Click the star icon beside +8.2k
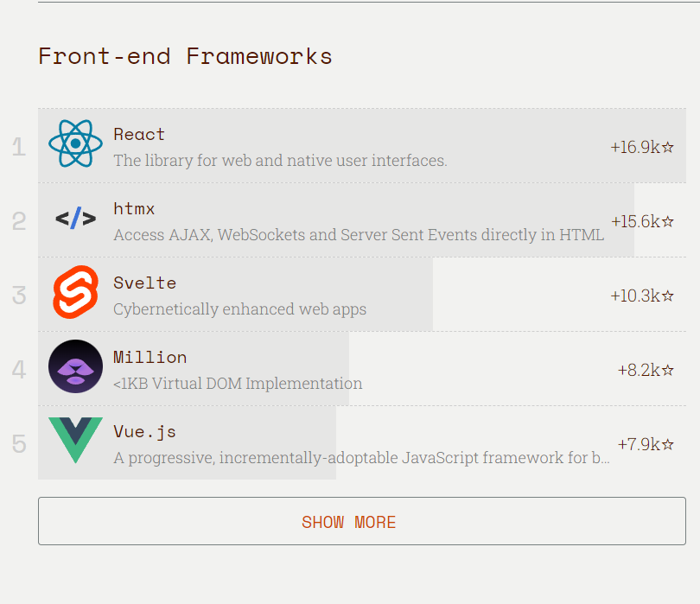This screenshot has height=604, width=700. point(667,370)
